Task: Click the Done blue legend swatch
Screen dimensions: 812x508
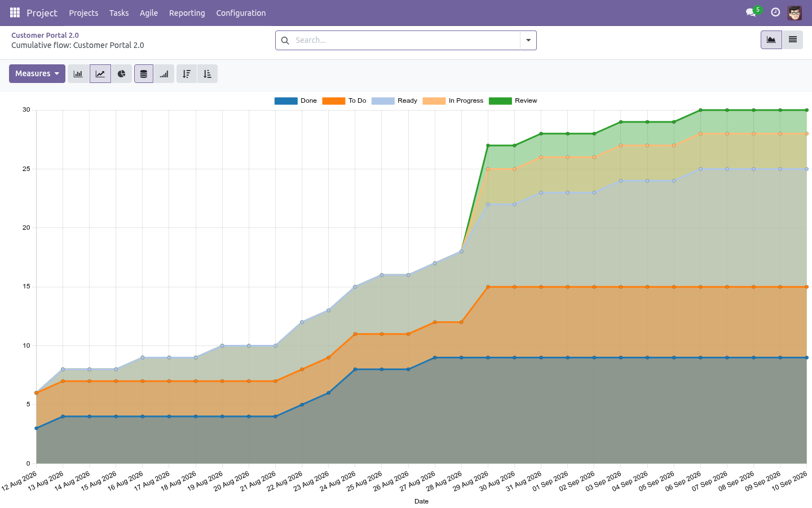Action: (286, 101)
